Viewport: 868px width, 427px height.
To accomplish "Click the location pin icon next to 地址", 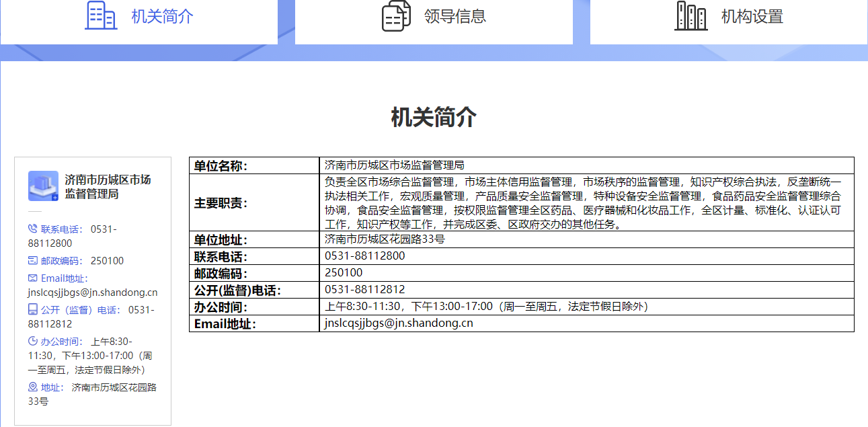I will coord(32,387).
